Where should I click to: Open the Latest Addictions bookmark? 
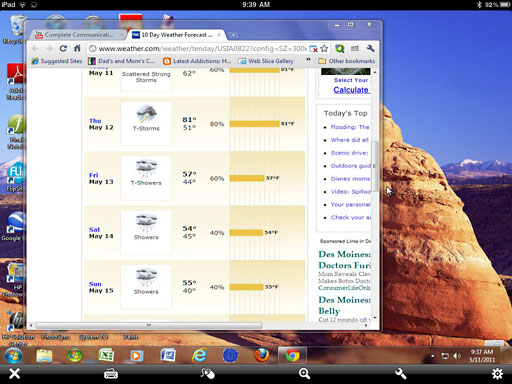click(x=197, y=61)
